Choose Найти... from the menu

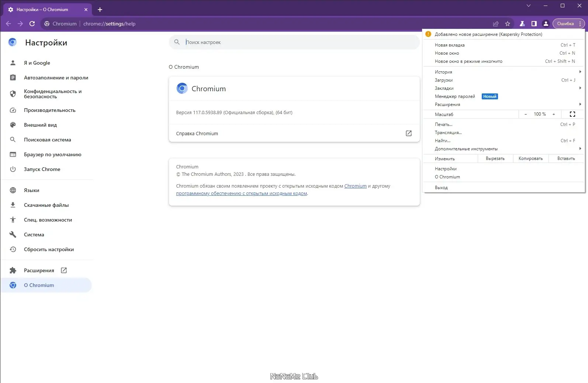(x=504, y=141)
